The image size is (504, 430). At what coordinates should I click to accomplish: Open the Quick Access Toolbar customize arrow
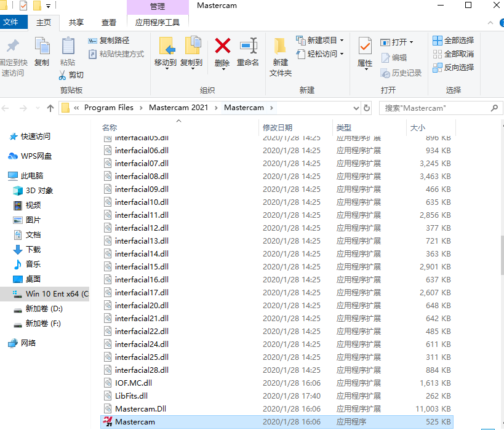click(48, 6)
